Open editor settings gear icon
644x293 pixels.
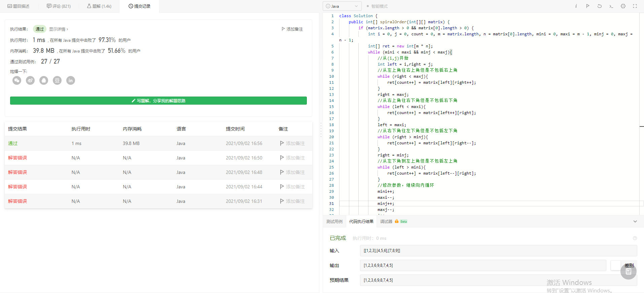(623, 6)
